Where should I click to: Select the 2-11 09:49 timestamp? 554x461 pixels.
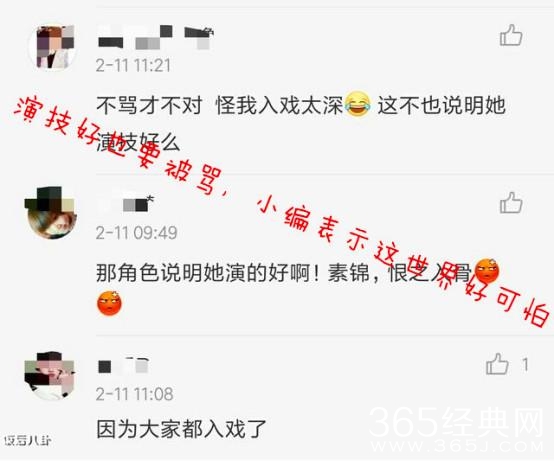[136, 232]
